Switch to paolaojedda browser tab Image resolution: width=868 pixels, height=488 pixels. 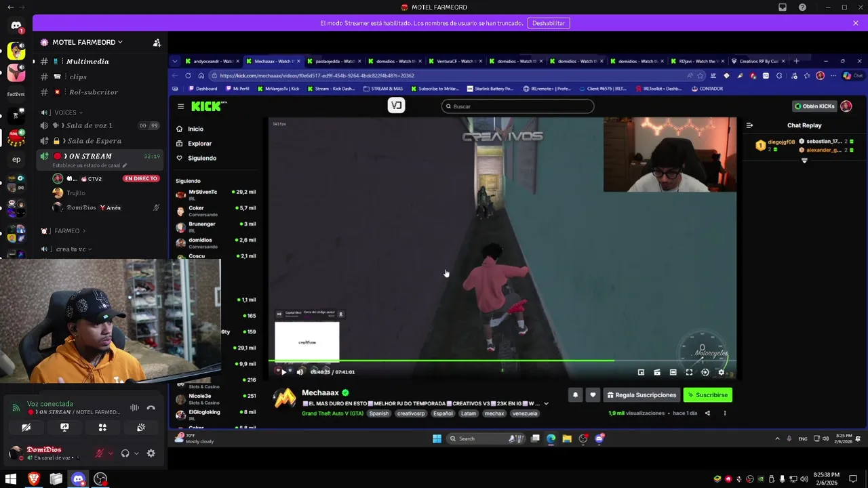click(334, 61)
